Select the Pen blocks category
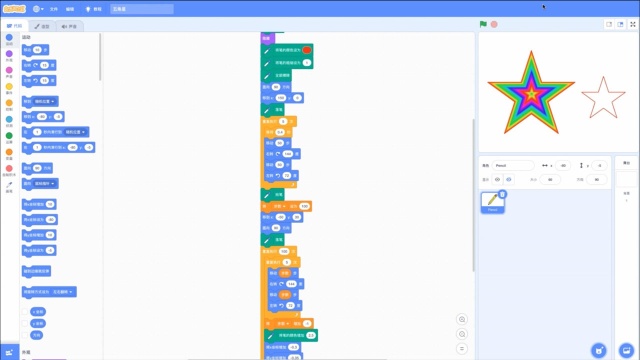The height and width of the screenshot is (360, 640). tap(9, 187)
